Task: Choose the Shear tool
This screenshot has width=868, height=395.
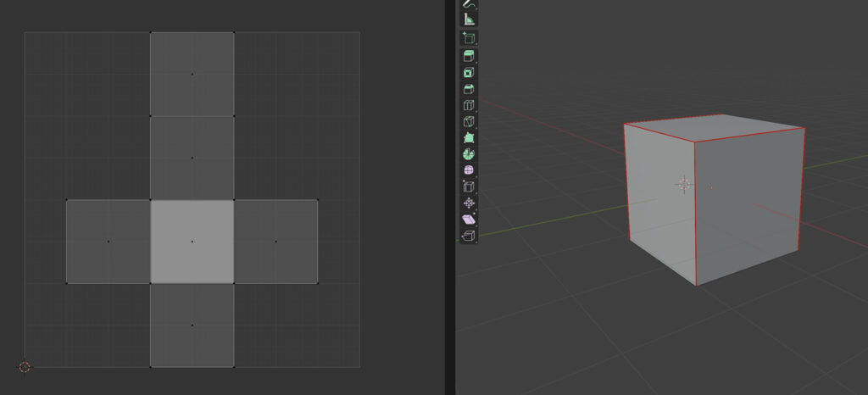Action: [469, 219]
